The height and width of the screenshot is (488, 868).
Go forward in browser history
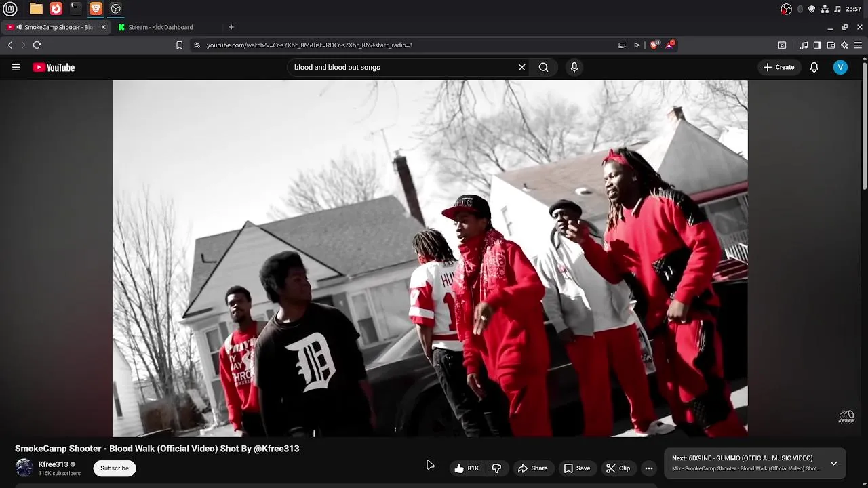23,45
